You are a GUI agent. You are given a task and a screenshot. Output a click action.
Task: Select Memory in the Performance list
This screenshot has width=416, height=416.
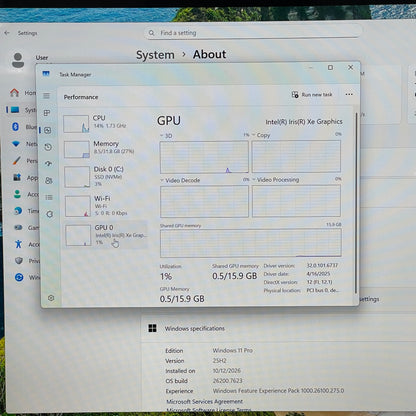click(x=105, y=148)
